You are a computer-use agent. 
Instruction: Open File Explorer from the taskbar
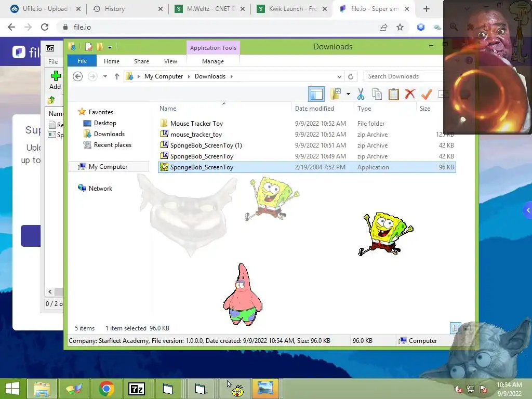point(42,389)
